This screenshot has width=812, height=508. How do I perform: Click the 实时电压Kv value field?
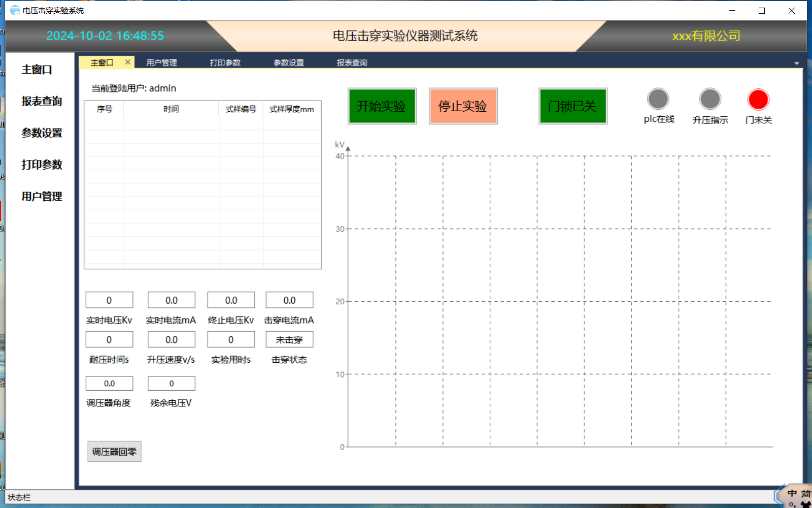(x=109, y=300)
